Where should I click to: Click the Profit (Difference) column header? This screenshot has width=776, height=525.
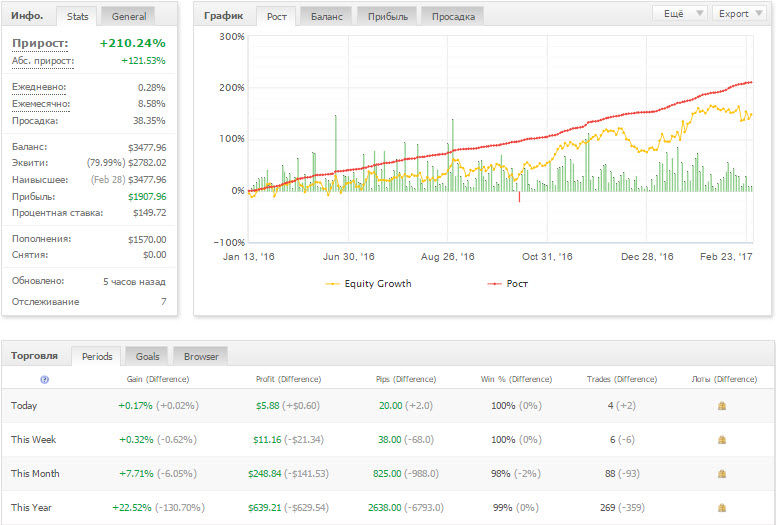point(289,380)
